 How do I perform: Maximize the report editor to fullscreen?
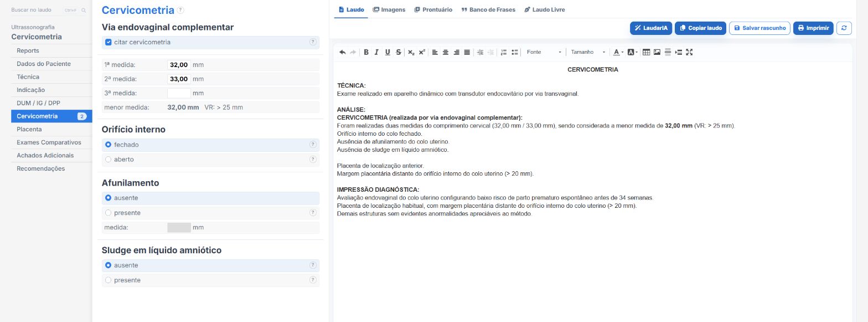689,52
